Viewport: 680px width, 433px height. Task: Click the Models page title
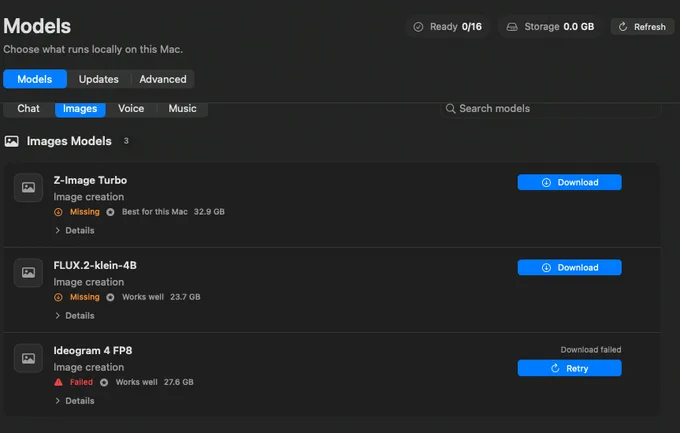[37, 26]
